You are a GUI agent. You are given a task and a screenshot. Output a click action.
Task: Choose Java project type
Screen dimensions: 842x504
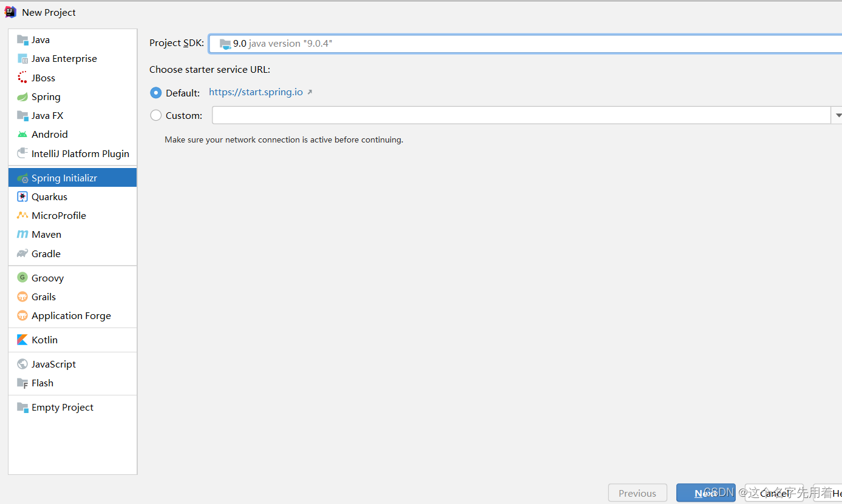(72, 40)
